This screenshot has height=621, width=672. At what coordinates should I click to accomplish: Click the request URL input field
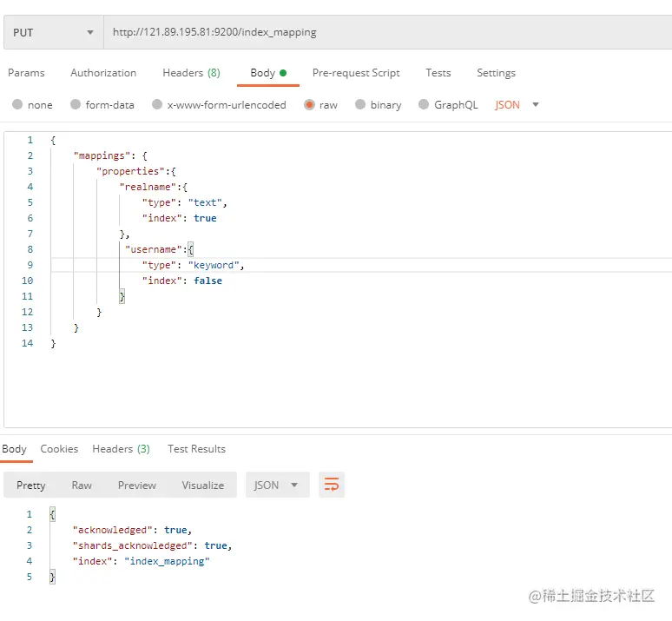pos(388,33)
